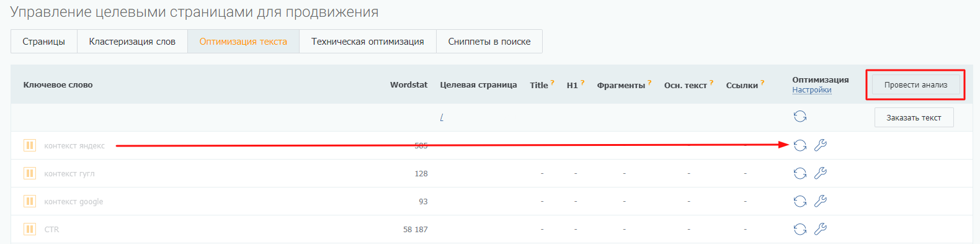Switch to «Кластеризация слов» tab

(x=132, y=42)
